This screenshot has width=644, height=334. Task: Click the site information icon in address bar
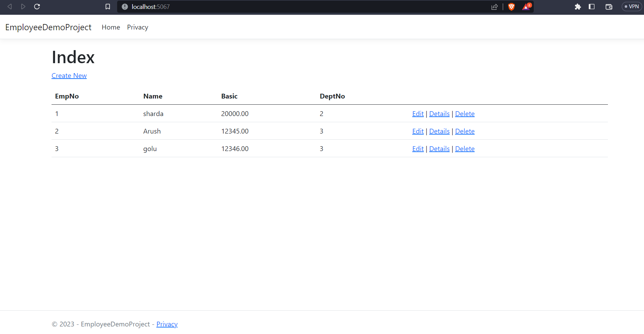(x=124, y=7)
